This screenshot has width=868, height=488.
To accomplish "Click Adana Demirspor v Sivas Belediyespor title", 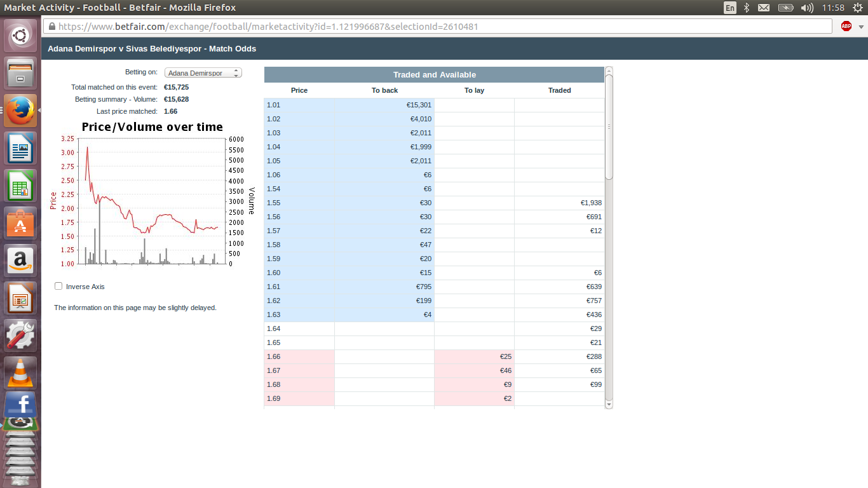I will tap(152, 48).
